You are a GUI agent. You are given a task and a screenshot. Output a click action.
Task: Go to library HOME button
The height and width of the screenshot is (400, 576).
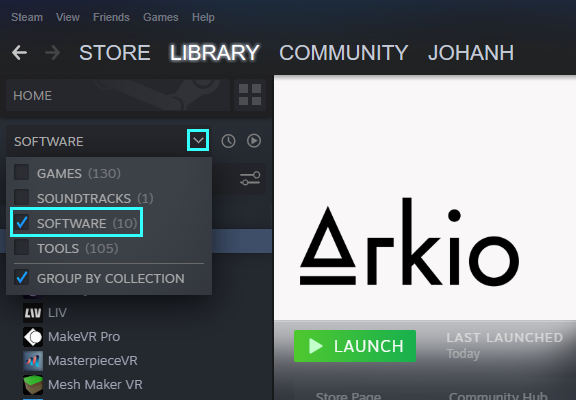click(x=118, y=95)
